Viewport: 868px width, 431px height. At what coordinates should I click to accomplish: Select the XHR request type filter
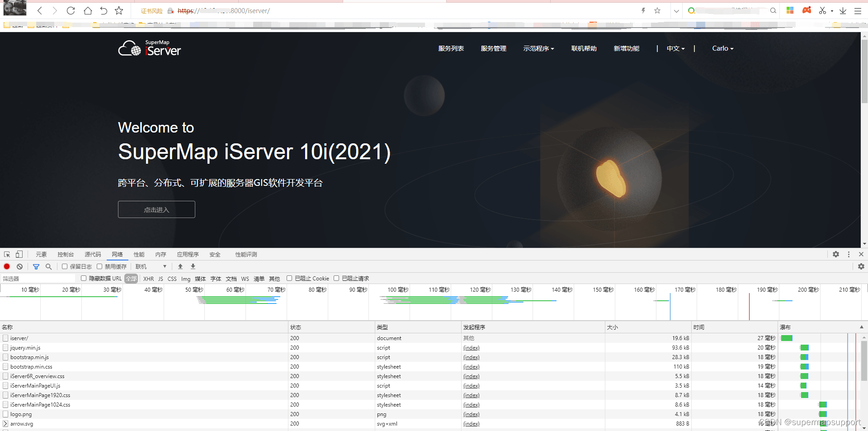(x=148, y=279)
